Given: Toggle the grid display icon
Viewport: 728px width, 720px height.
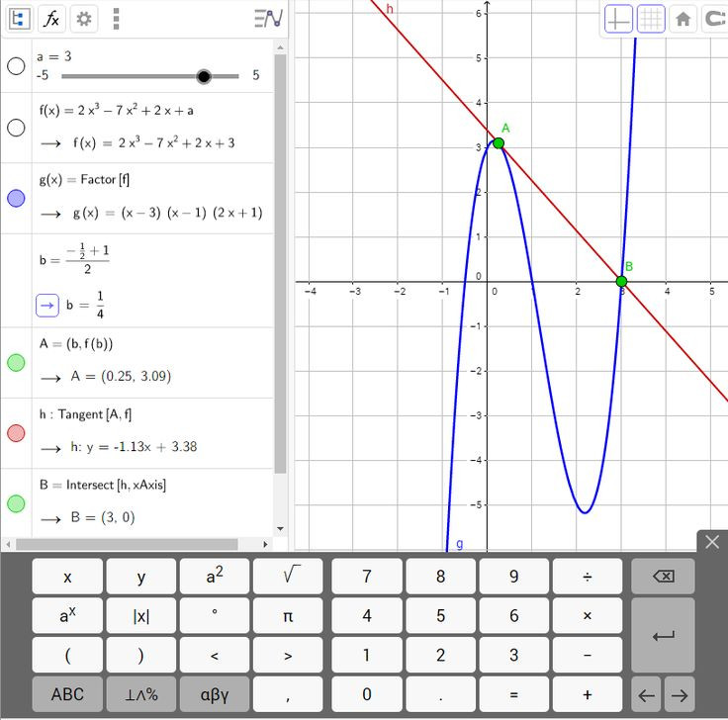Looking at the screenshot, I should point(650,19).
